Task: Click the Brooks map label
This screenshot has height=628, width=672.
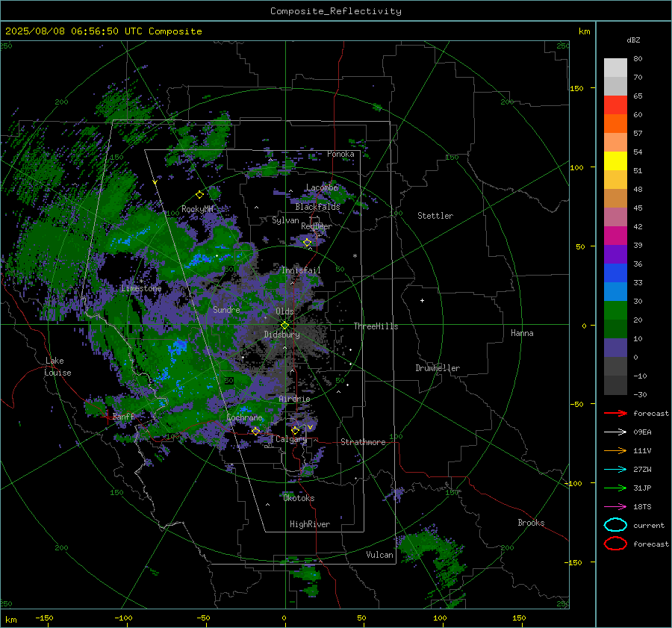Action: point(531,523)
